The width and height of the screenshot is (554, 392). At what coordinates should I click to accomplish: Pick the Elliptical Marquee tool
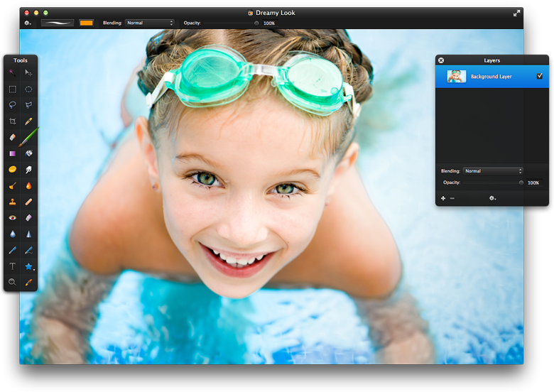tap(29, 89)
